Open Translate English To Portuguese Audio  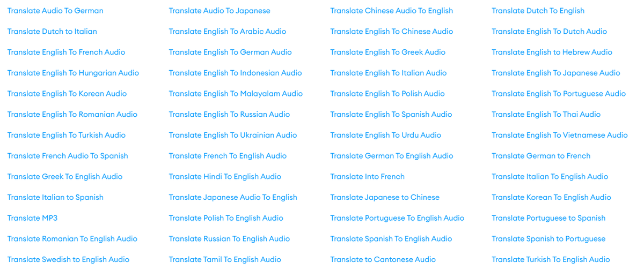point(559,94)
